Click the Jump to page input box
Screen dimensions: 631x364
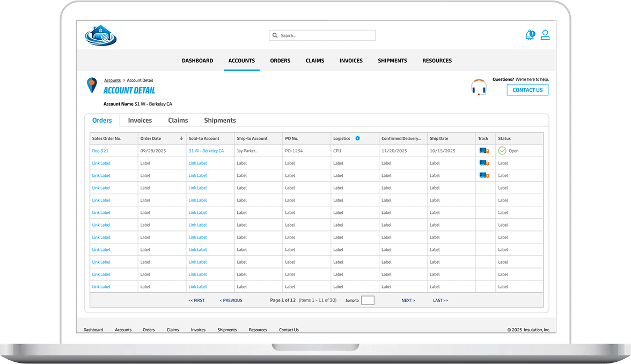368,300
